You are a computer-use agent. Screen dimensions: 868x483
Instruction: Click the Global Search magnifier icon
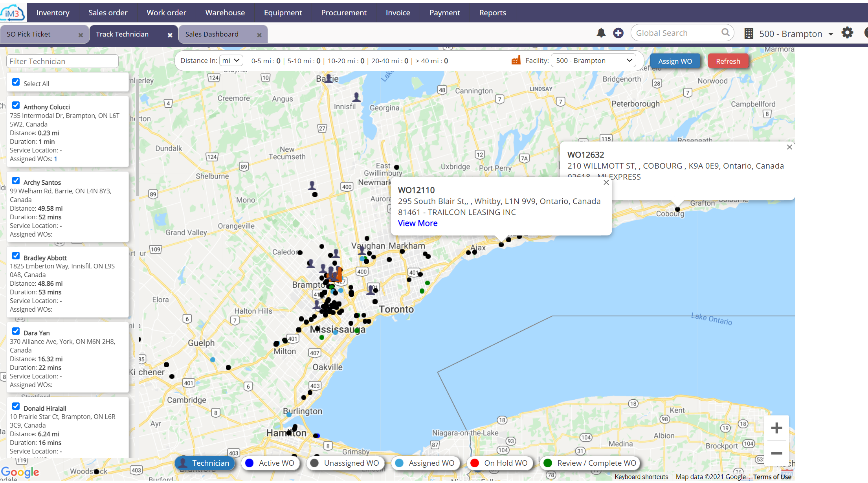(x=725, y=33)
